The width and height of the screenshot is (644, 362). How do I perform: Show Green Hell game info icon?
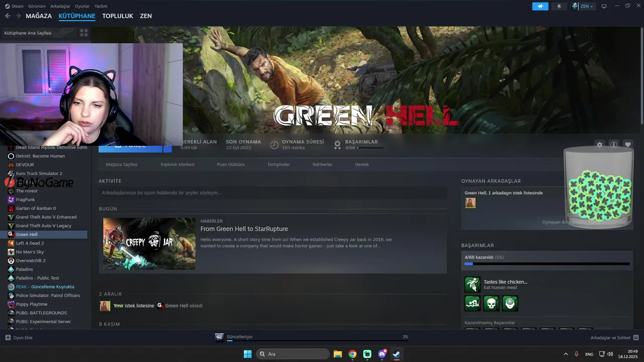(613, 144)
